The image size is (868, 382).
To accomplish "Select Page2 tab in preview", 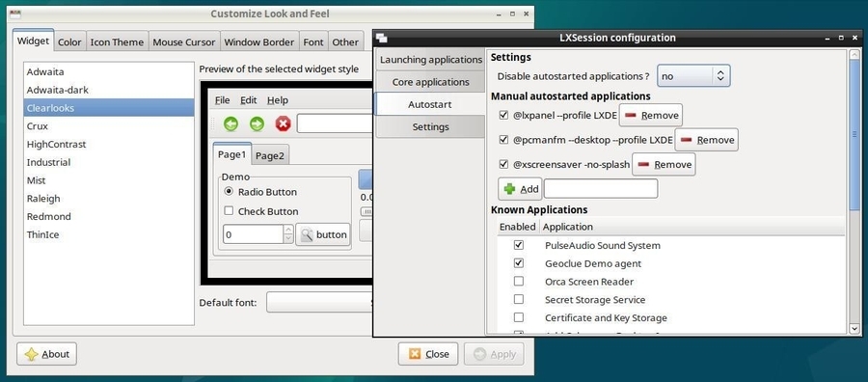I will 270,155.
